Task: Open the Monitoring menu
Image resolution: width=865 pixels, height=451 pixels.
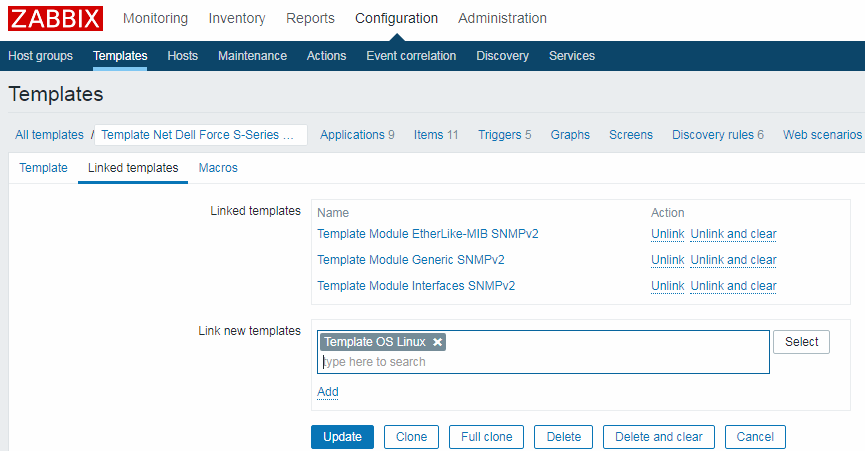Action: coord(155,18)
